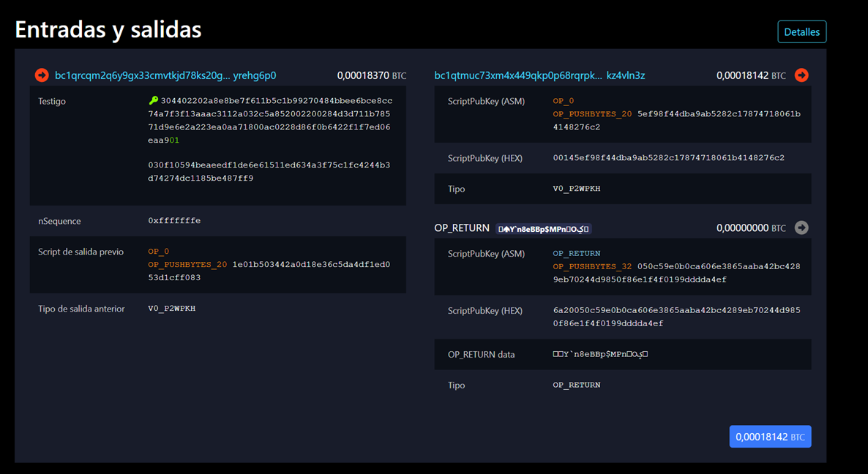868x474 pixels.
Task: Click the Detalles button
Action: coord(801,31)
